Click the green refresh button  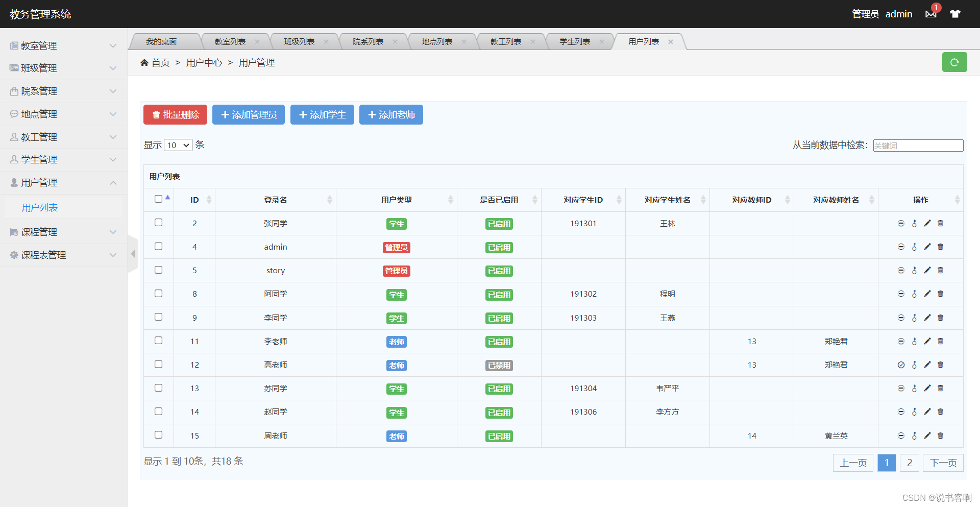954,62
